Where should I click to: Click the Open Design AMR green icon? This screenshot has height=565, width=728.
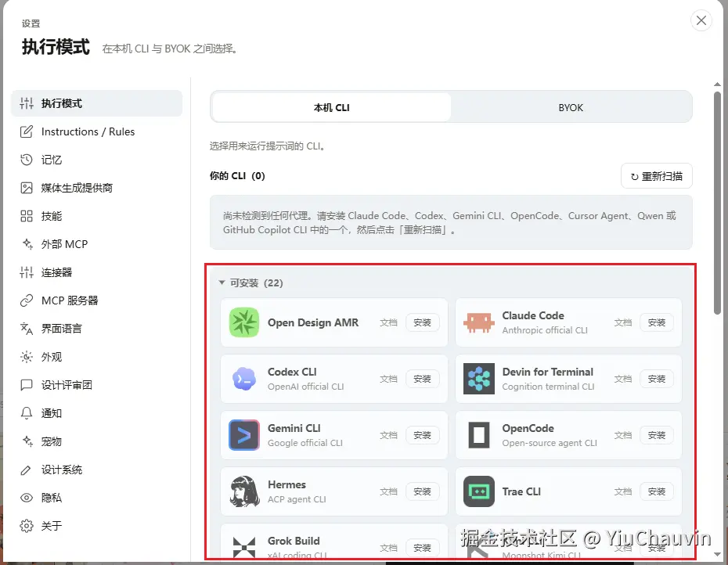[244, 322]
